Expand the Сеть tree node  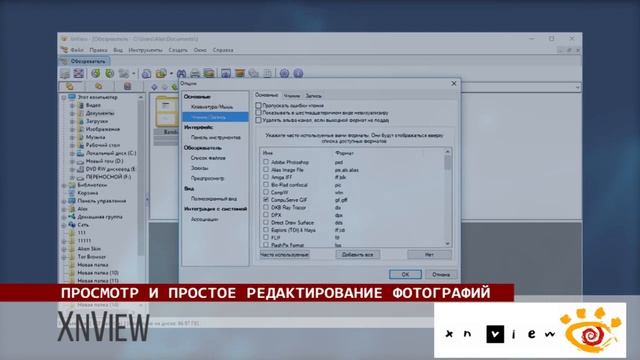[x=64, y=225]
